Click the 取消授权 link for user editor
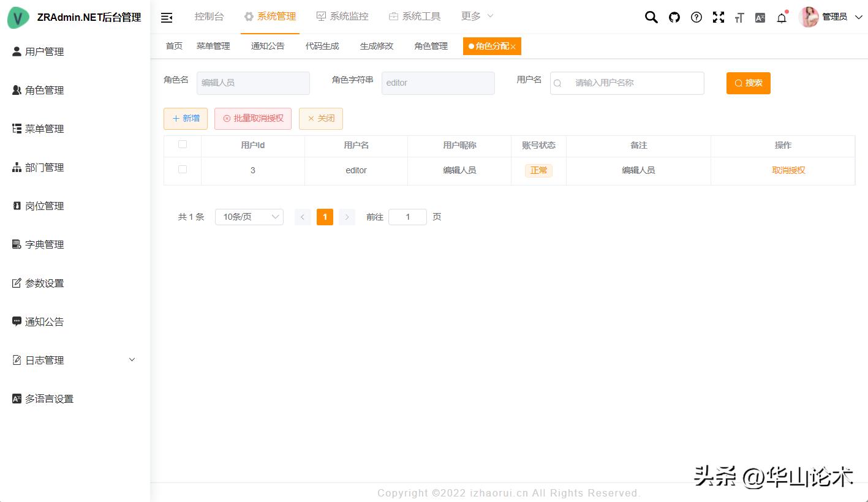The width and height of the screenshot is (868, 502). (788, 170)
